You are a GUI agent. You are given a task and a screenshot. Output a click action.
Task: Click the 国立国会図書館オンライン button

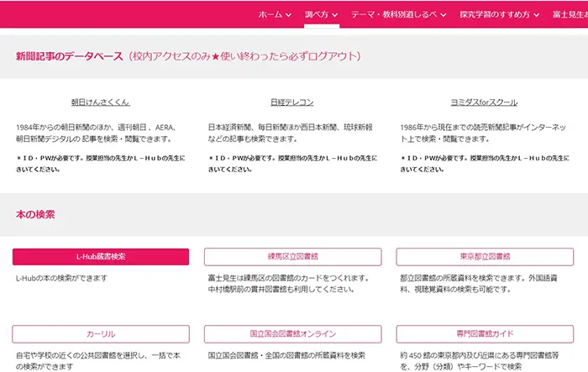coord(293,334)
